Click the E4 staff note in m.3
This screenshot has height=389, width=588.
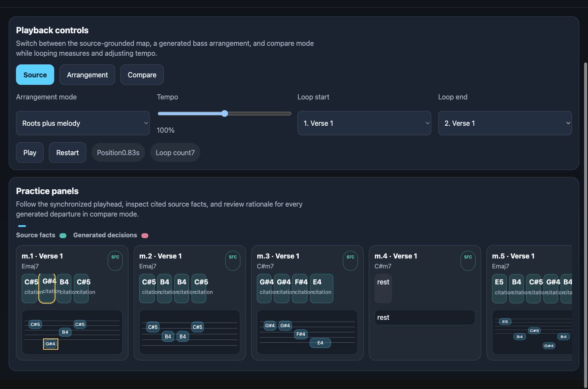320,343
